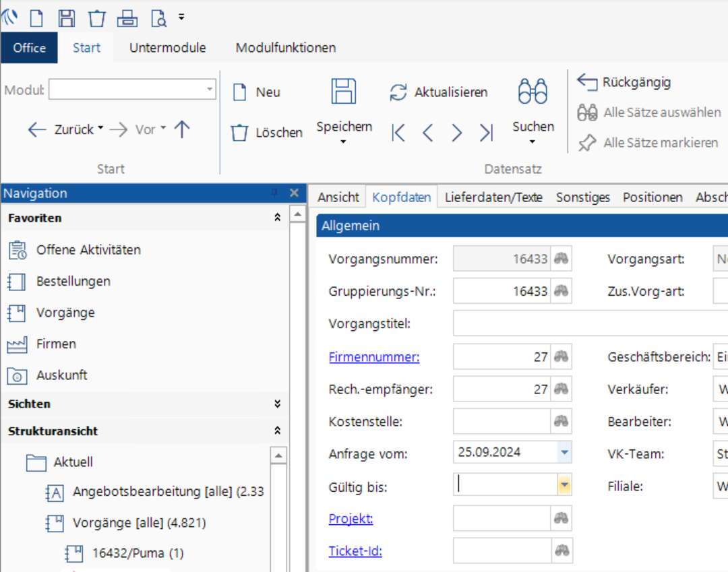Open the Anfrage vom date dropdown
Image resolution: width=728 pixels, height=572 pixels.
click(x=564, y=452)
